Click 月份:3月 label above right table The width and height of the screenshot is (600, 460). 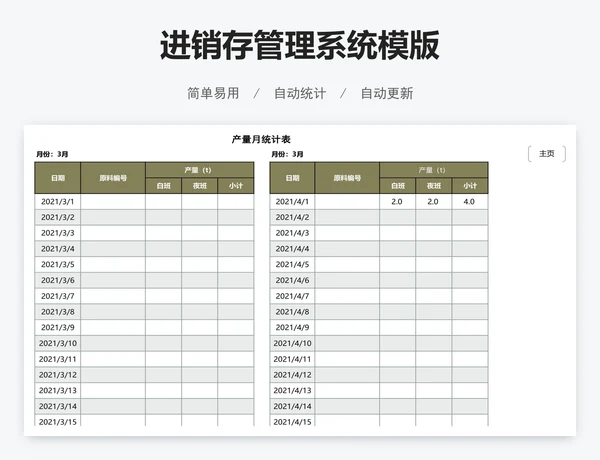tap(287, 154)
